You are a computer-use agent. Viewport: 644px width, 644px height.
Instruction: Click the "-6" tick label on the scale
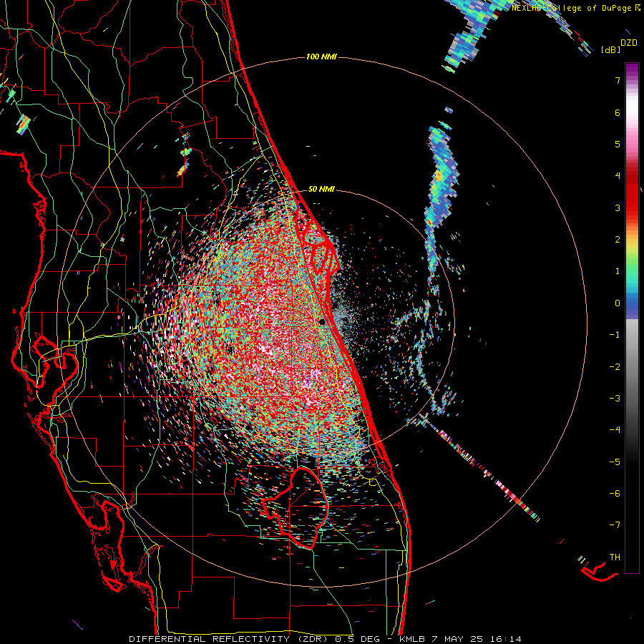tap(615, 494)
